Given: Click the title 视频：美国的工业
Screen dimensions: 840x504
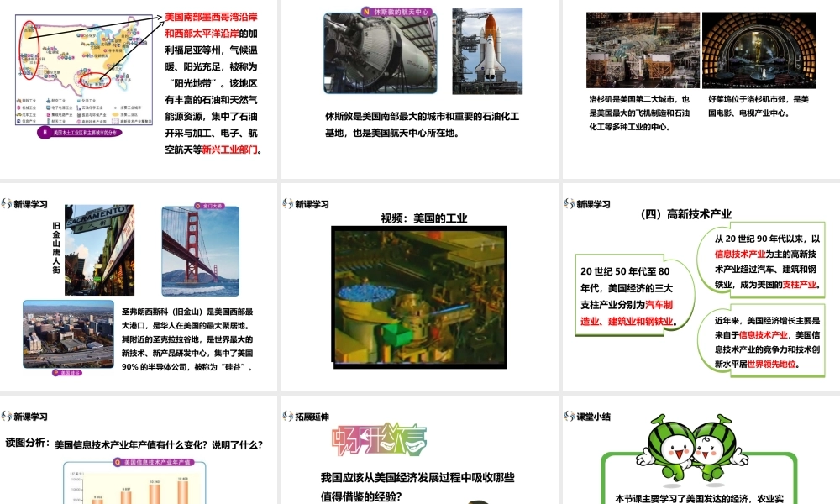Looking at the screenshot, I should point(424,218).
